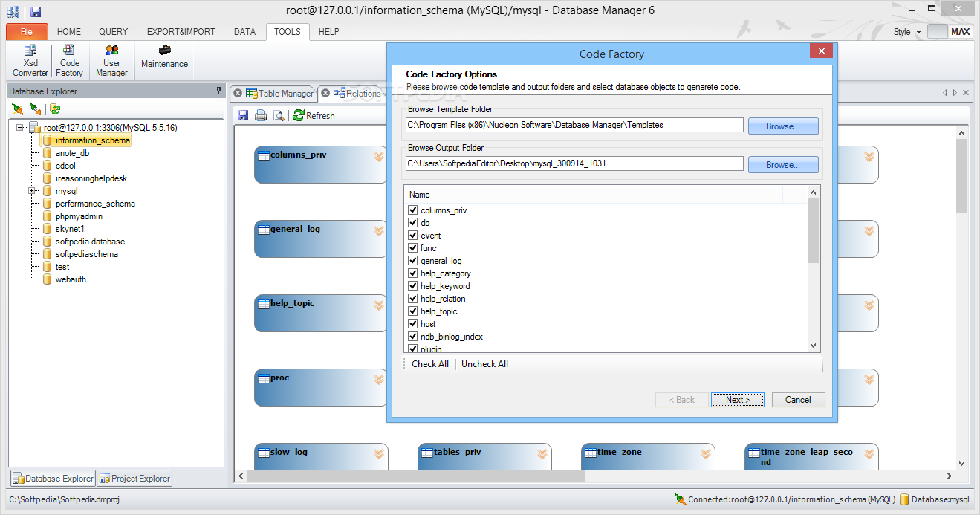Toggle the help_category checkbox
The image size is (980, 515).
pos(413,273)
